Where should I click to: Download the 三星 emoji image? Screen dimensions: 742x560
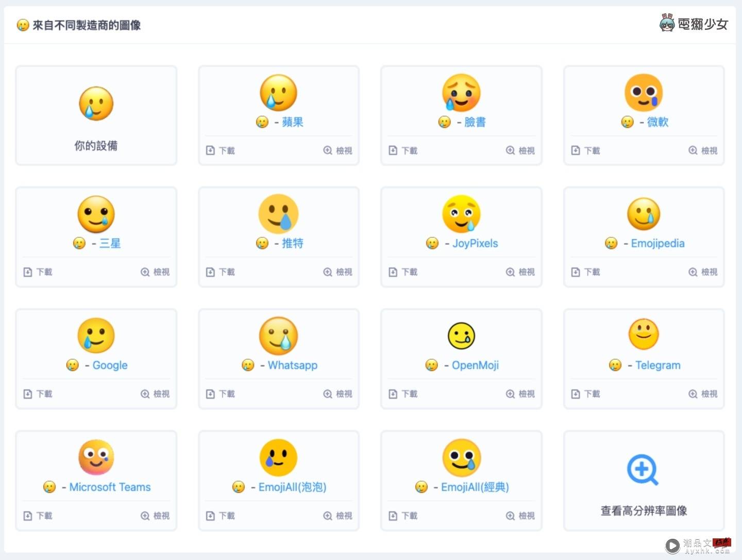(x=38, y=272)
